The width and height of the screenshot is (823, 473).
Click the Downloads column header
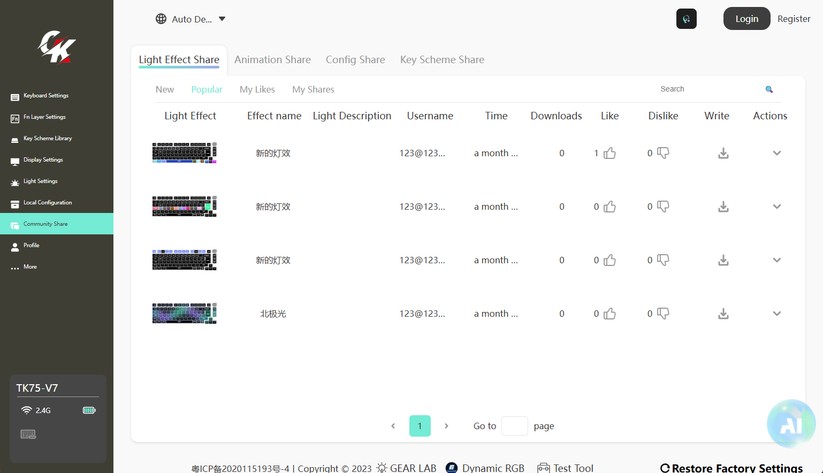556,116
